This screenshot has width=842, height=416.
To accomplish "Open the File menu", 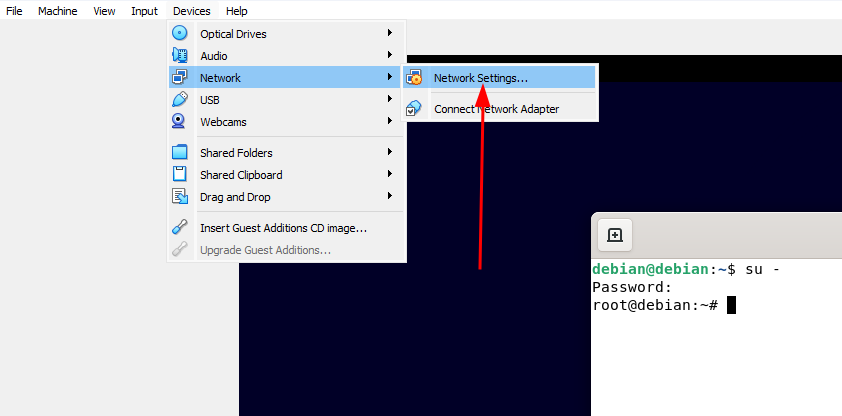I will (14, 11).
